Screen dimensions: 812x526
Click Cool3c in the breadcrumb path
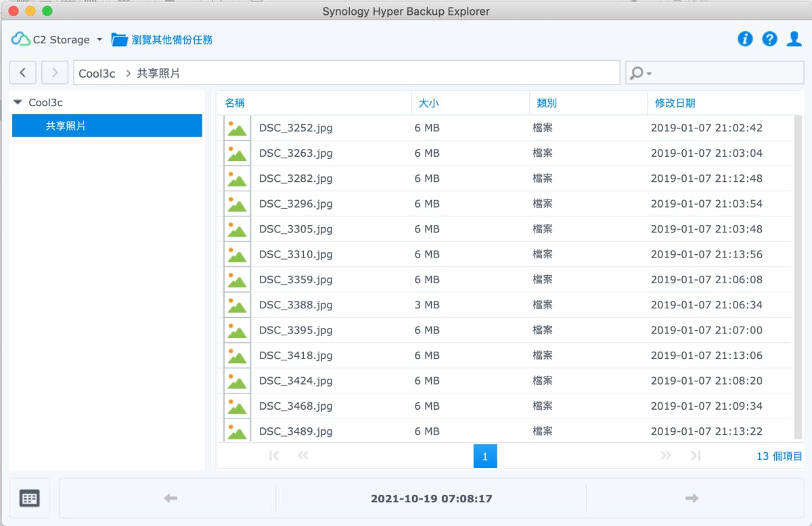coord(97,73)
